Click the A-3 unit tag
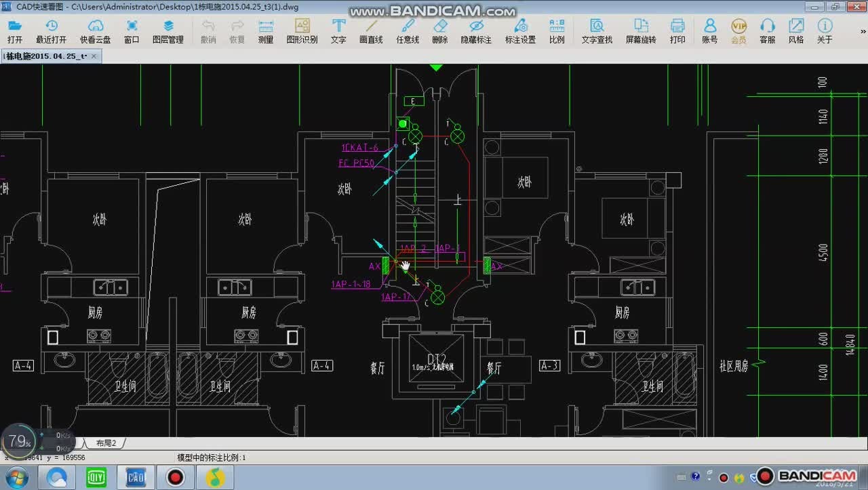Screen dimensions: 868x490 [549, 366]
